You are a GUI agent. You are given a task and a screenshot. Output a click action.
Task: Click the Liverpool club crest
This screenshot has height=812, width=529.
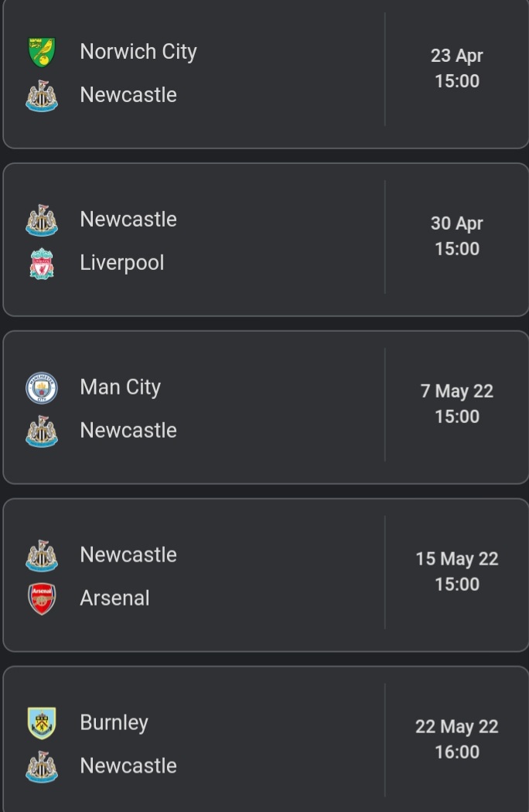(x=42, y=263)
